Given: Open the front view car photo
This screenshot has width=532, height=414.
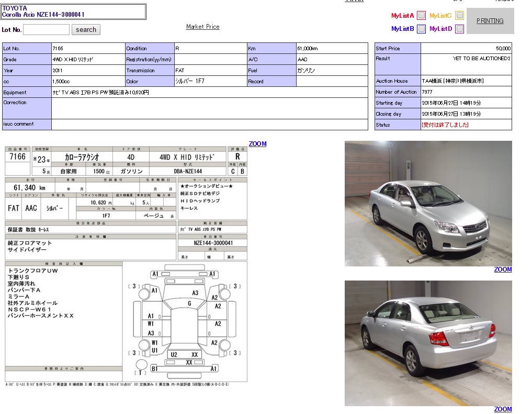Looking at the screenshot, I should (x=428, y=204).
